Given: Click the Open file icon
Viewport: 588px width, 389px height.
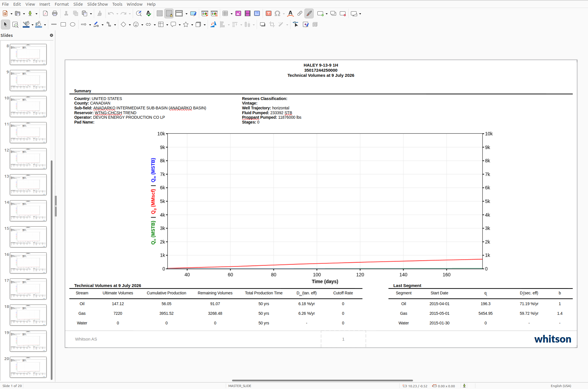Looking at the screenshot, I should coord(18,14).
